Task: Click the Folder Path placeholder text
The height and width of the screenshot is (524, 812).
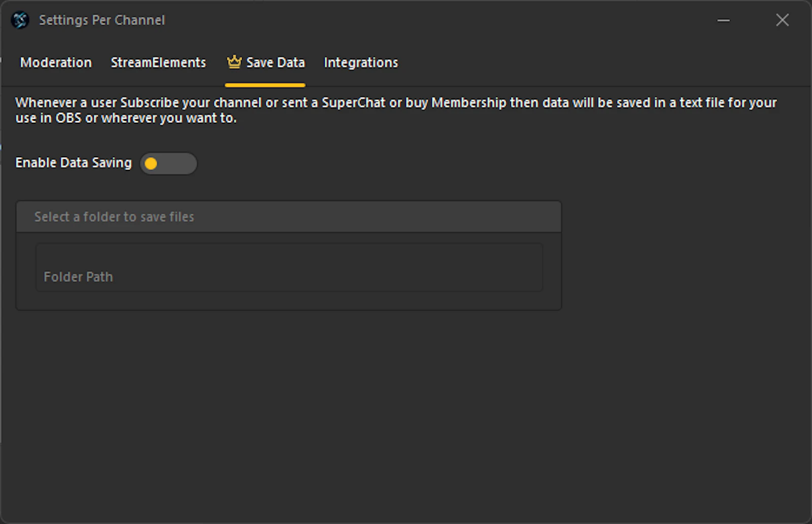Action: (78, 277)
